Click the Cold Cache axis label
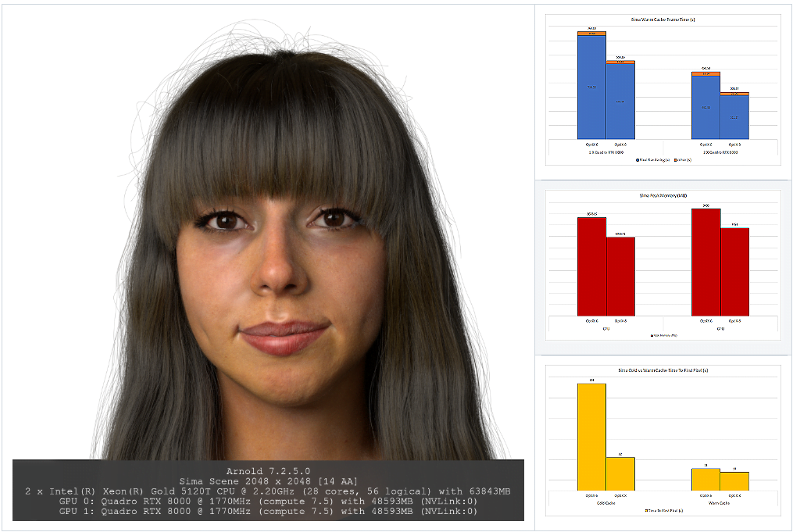This screenshot has height=532, width=793. (605, 503)
